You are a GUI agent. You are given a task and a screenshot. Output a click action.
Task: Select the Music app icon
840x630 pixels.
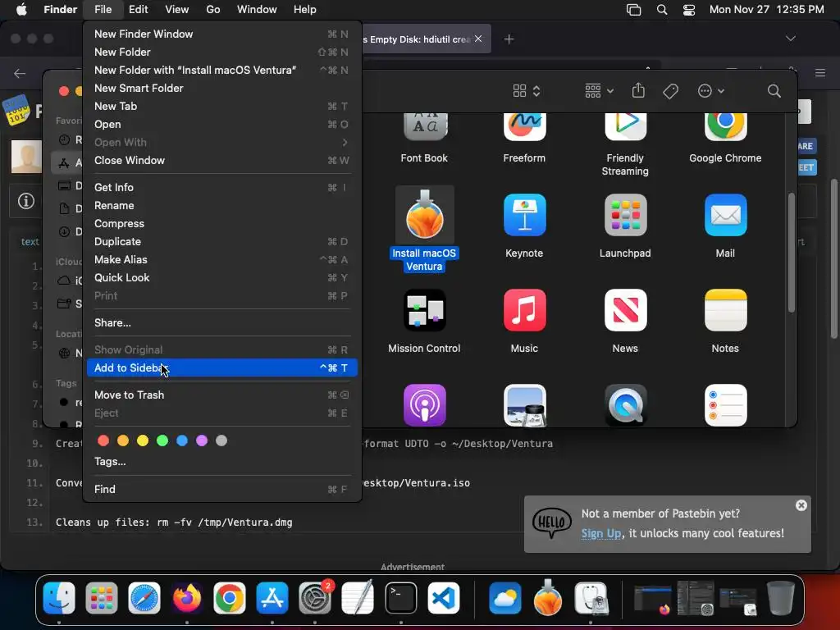click(x=524, y=310)
